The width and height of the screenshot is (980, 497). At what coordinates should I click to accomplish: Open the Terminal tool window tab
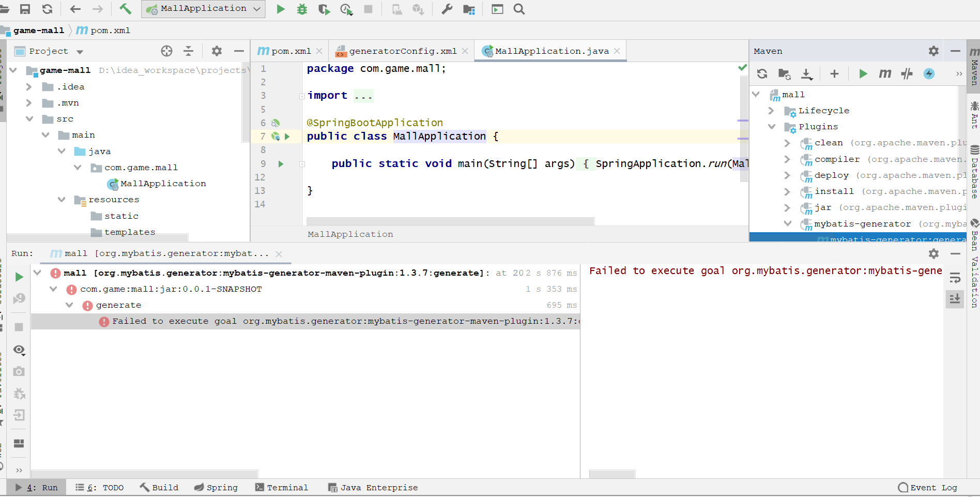(282, 488)
